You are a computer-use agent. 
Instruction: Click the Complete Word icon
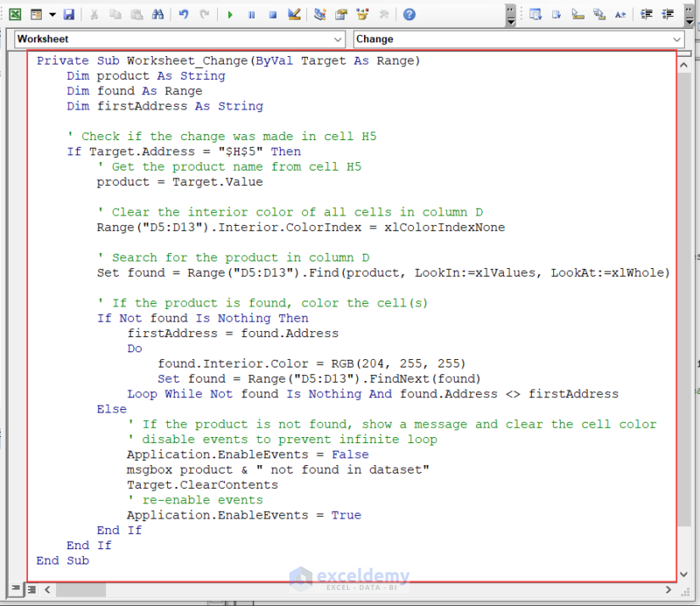point(620,14)
